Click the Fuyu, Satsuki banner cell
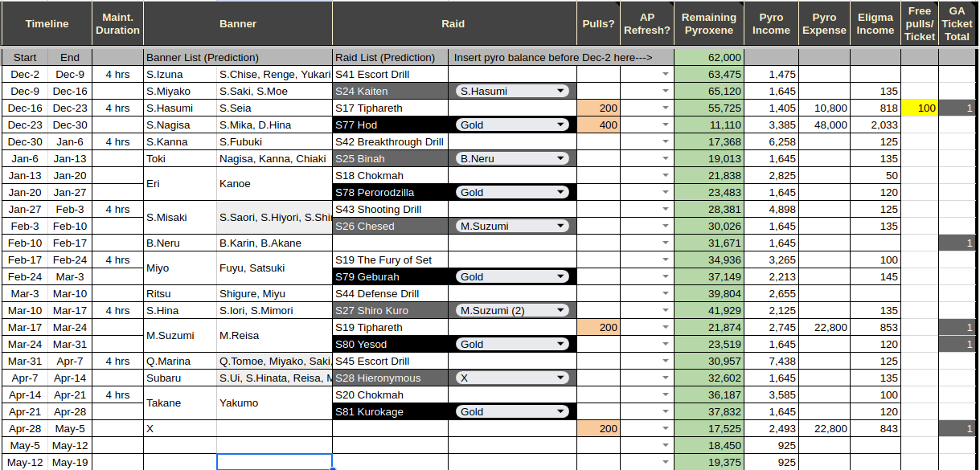Viewport: 980px width, 470px height. click(x=274, y=268)
